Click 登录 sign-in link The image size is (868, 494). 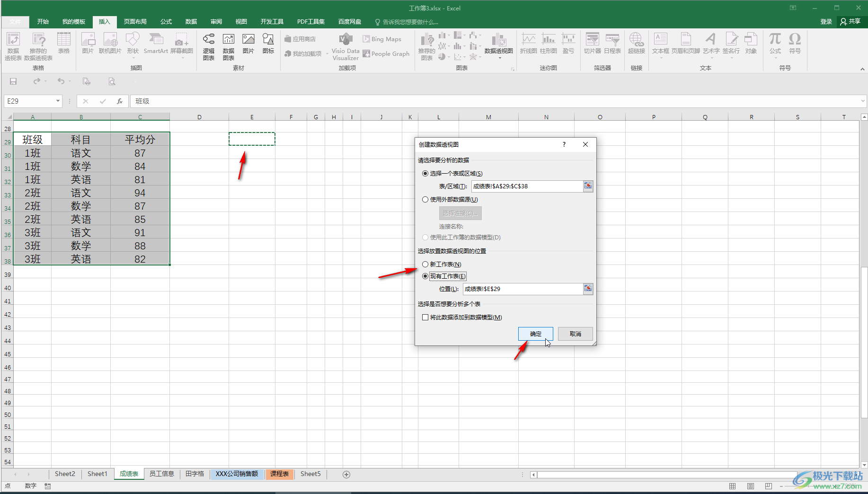pos(826,21)
